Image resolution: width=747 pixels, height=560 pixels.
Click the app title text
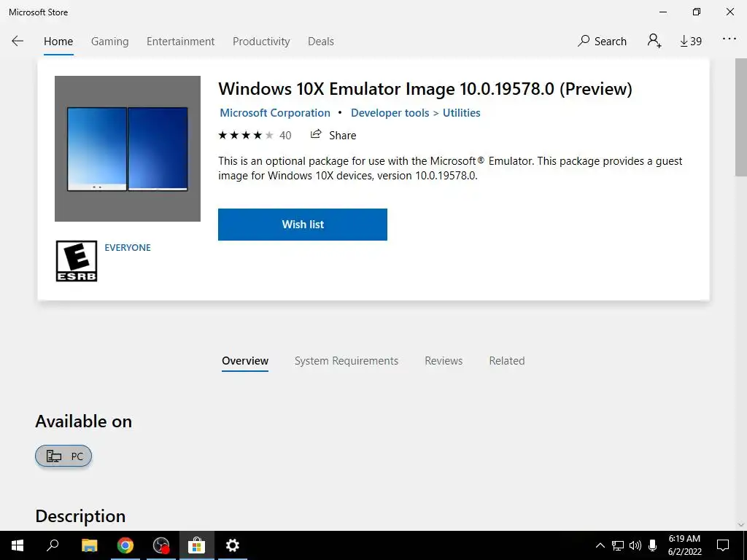pyautogui.click(x=425, y=88)
